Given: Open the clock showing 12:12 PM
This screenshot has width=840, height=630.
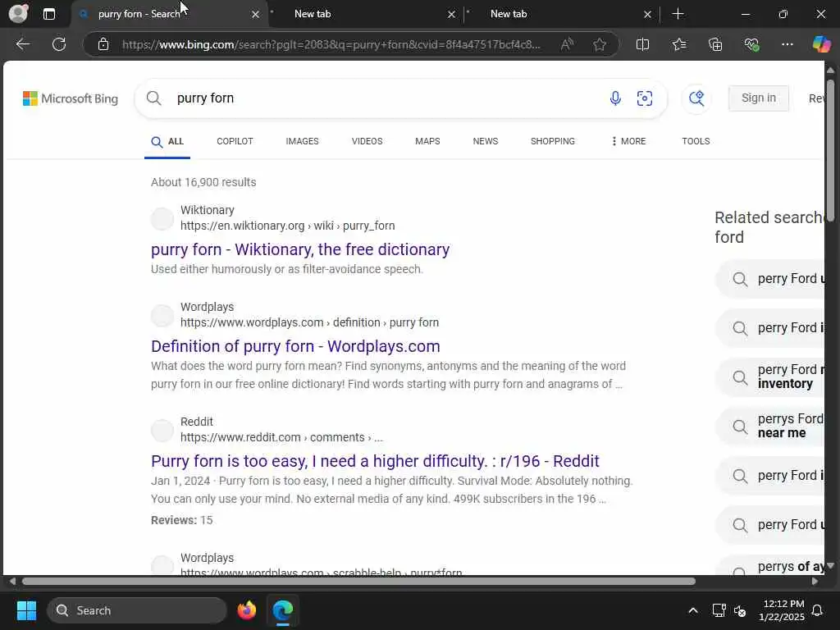Looking at the screenshot, I should (782, 610).
